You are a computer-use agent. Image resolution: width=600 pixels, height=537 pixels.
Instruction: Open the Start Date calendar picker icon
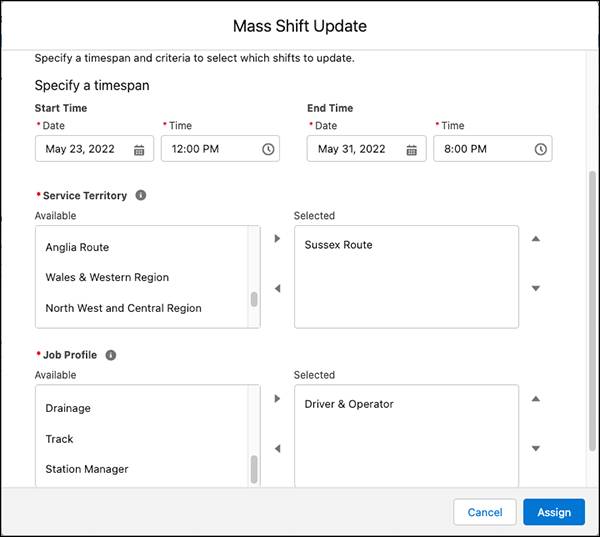[139, 150]
